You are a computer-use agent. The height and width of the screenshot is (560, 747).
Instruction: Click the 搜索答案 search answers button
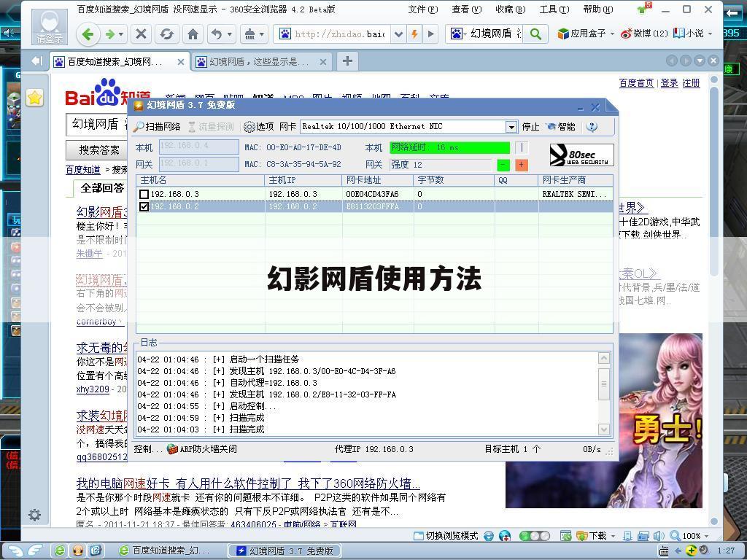tap(98, 150)
